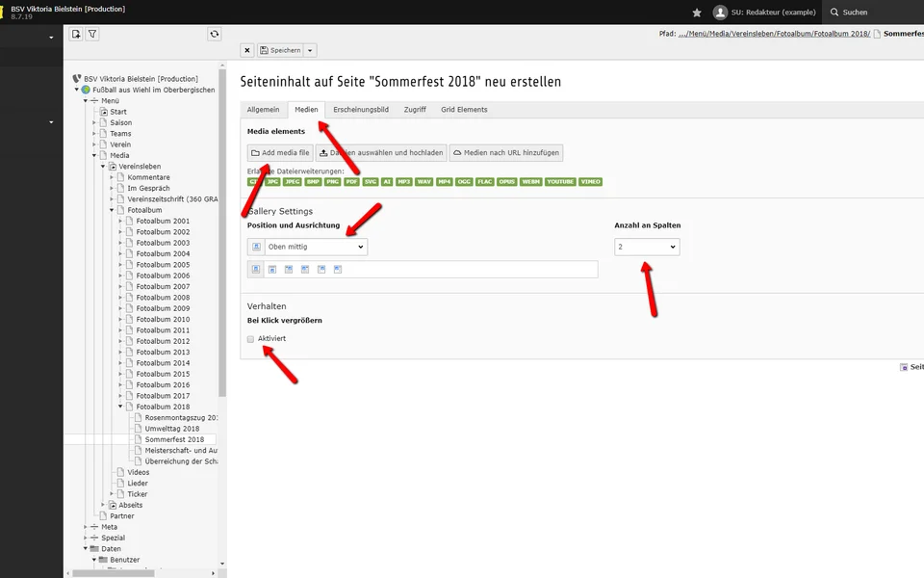Screen dimensions: 924x578
Task: Collapse the Fotoalbum 2018 tree node
Action: 121,407
